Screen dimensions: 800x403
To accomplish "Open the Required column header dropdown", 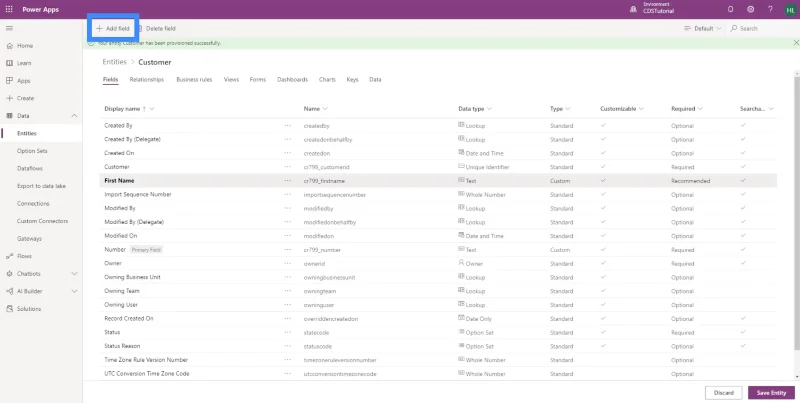I will pos(700,109).
